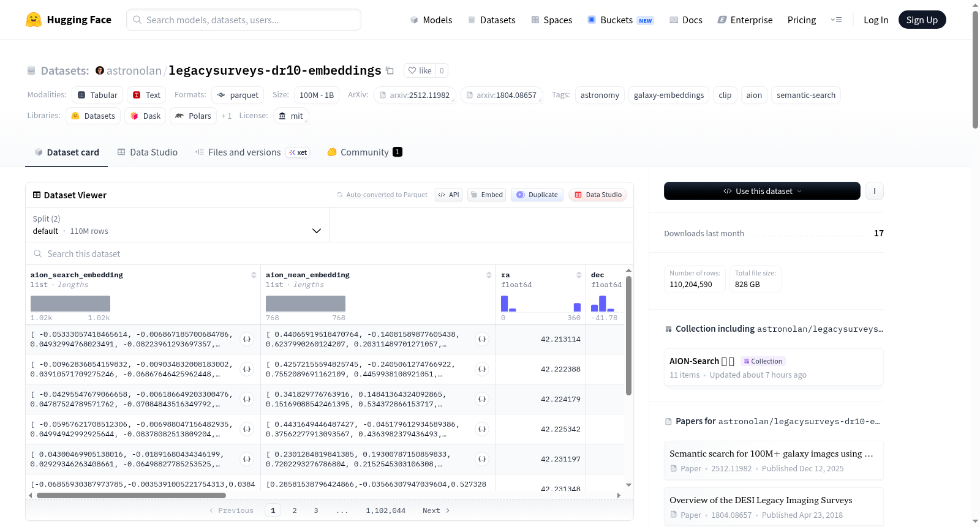
Task: Go to page 3 of the dataset
Action: click(316, 510)
